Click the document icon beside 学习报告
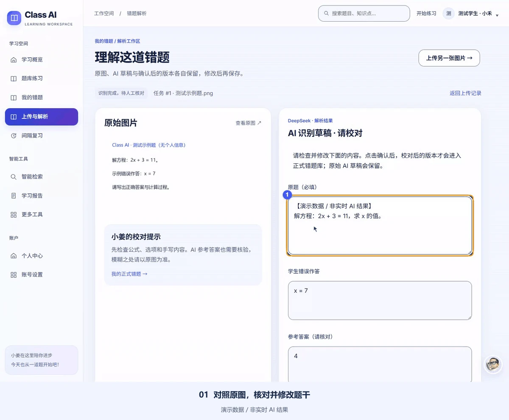The width and height of the screenshot is (509, 420). point(14,196)
